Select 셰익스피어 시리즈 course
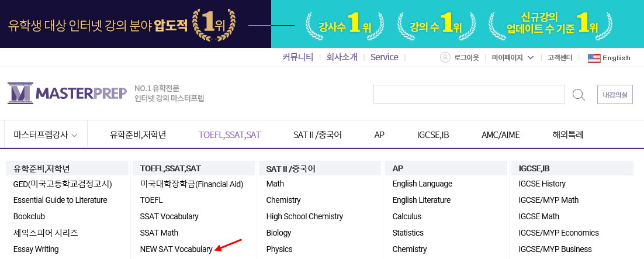644x259 pixels. click(46, 233)
